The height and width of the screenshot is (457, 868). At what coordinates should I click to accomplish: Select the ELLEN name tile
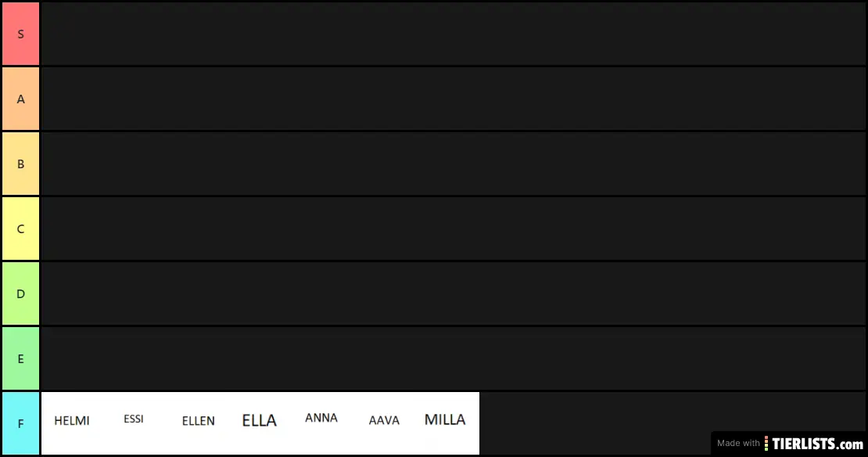click(x=198, y=423)
